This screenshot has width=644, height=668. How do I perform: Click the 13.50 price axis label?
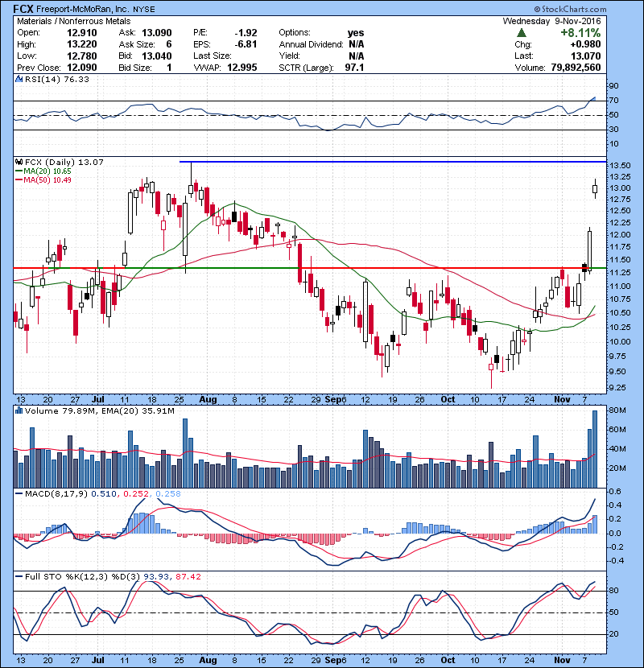pos(620,165)
